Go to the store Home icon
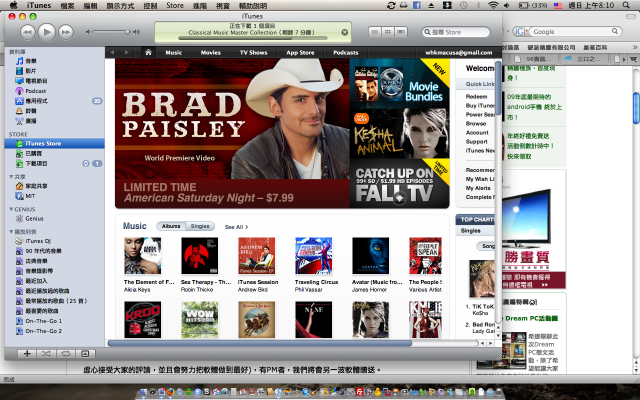This screenshot has height=400, width=640. (148, 52)
